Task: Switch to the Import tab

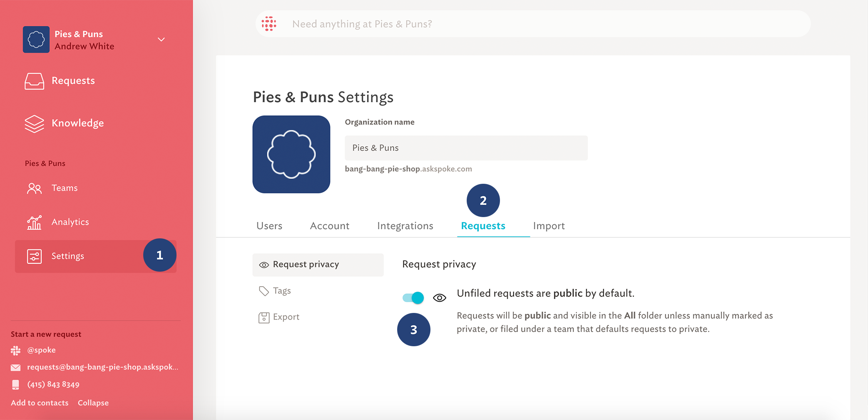Action: (549, 226)
